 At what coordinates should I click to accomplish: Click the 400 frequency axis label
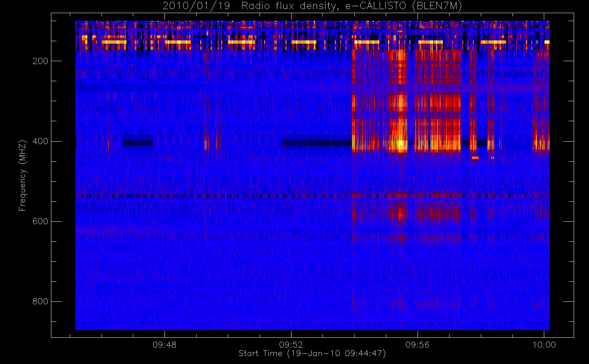pos(40,141)
